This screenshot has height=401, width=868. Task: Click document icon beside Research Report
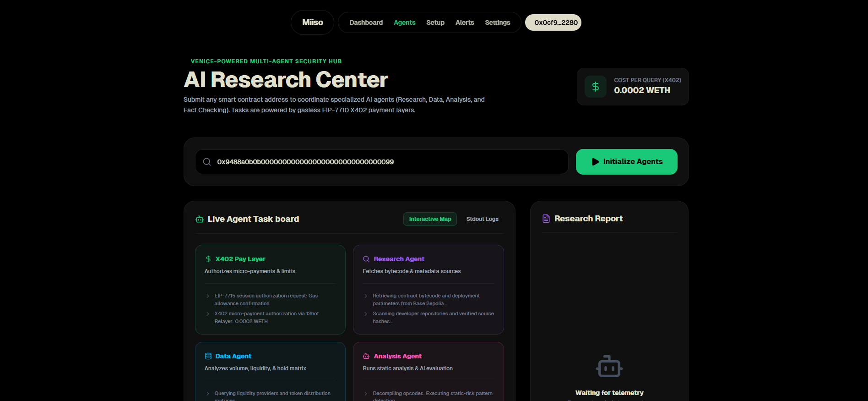point(546,219)
